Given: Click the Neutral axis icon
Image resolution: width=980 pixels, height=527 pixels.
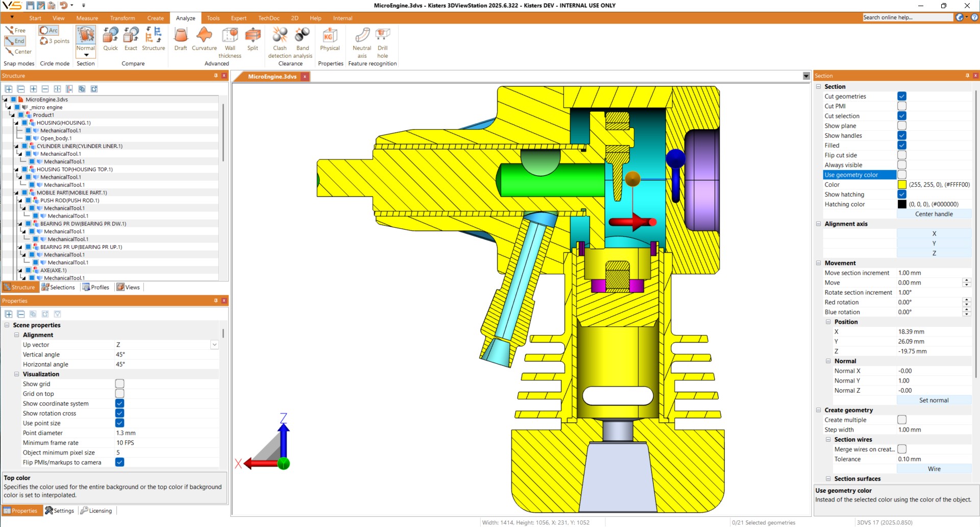Looking at the screenshot, I should click(362, 36).
